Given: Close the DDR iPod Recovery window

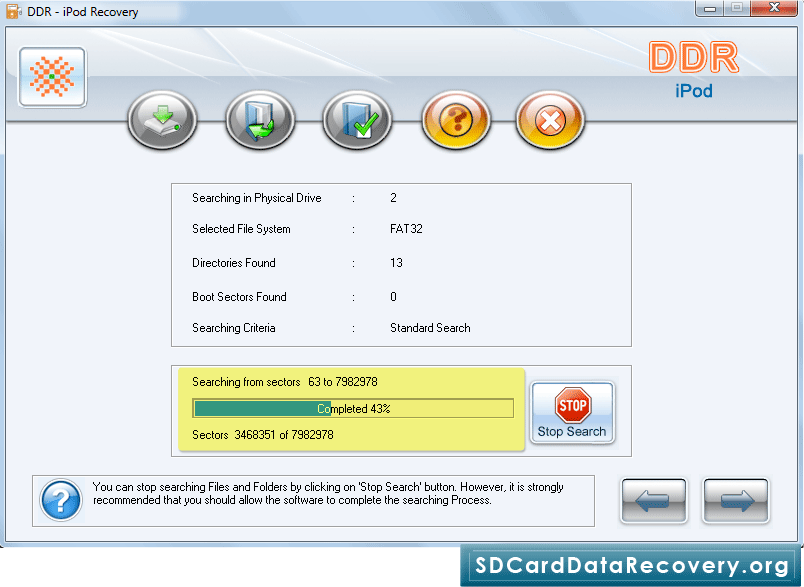Looking at the screenshot, I should click(x=774, y=8).
